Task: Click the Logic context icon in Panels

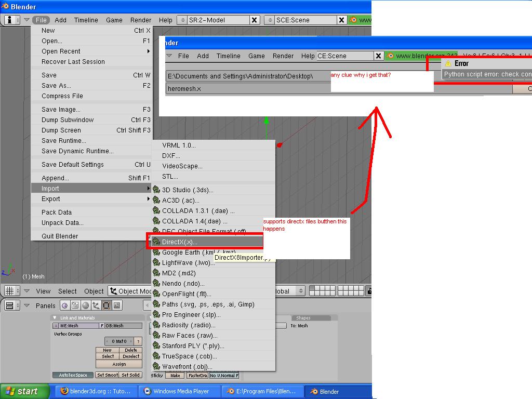Action: (65, 305)
